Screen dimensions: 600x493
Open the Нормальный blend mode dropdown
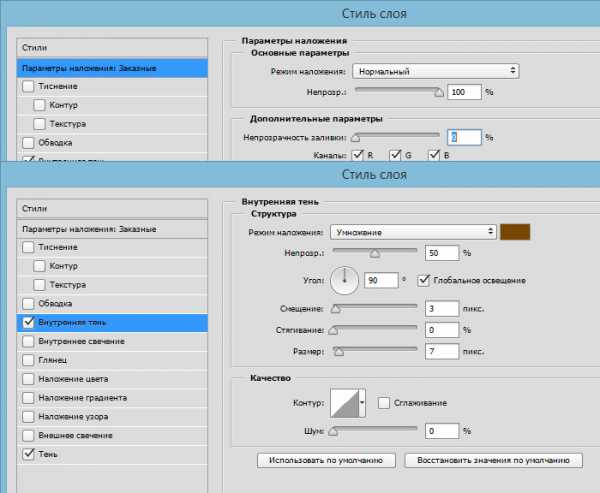coord(435,71)
